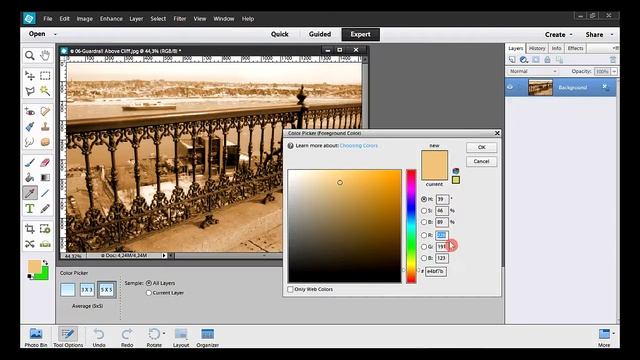640x360 pixels.
Task: Confirm color with OK button
Action: (482, 147)
